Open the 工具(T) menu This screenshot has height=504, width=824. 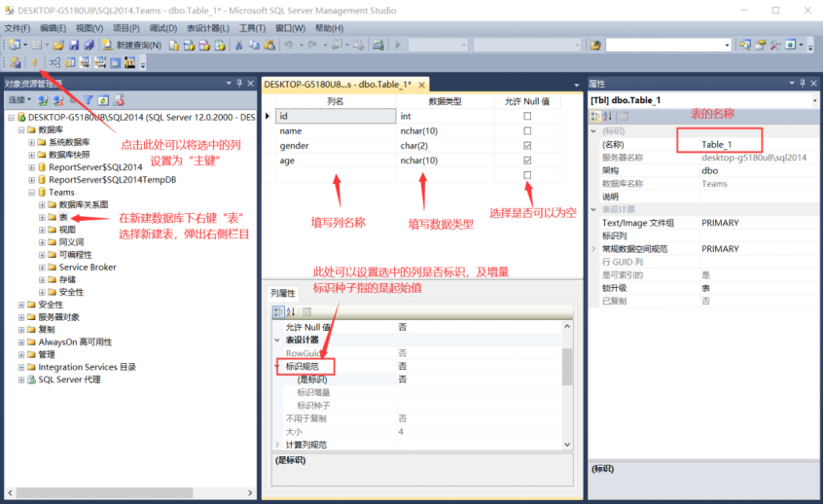point(252,28)
